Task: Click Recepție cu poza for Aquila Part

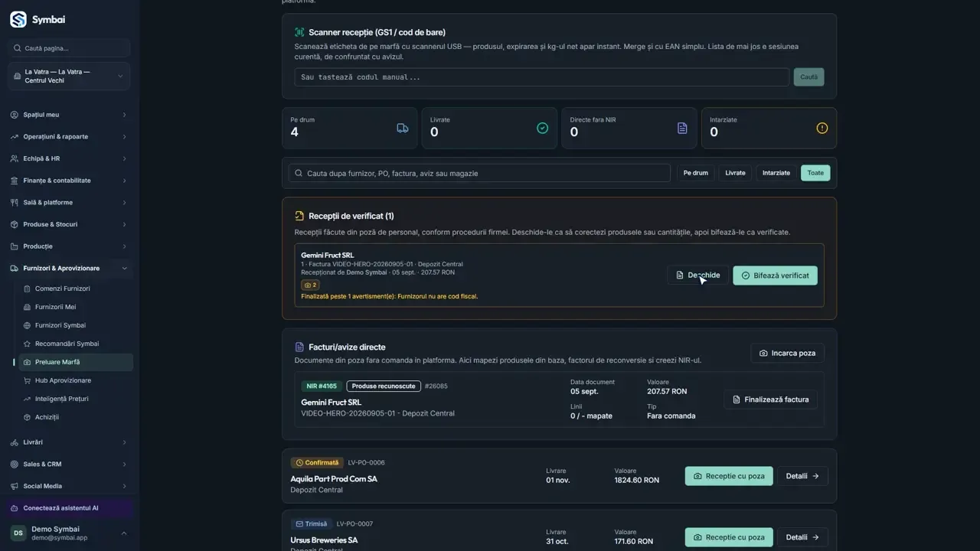Action: [729, 476]
